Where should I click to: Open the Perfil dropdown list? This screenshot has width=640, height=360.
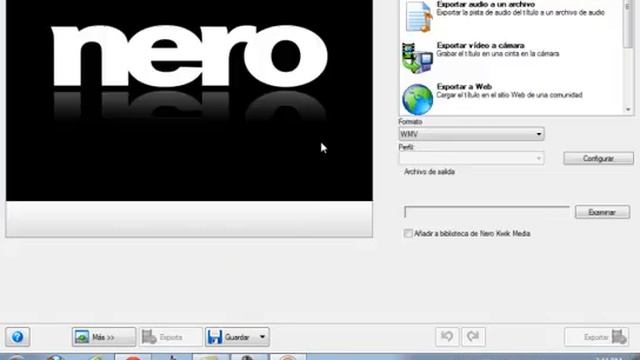[471, 158]
